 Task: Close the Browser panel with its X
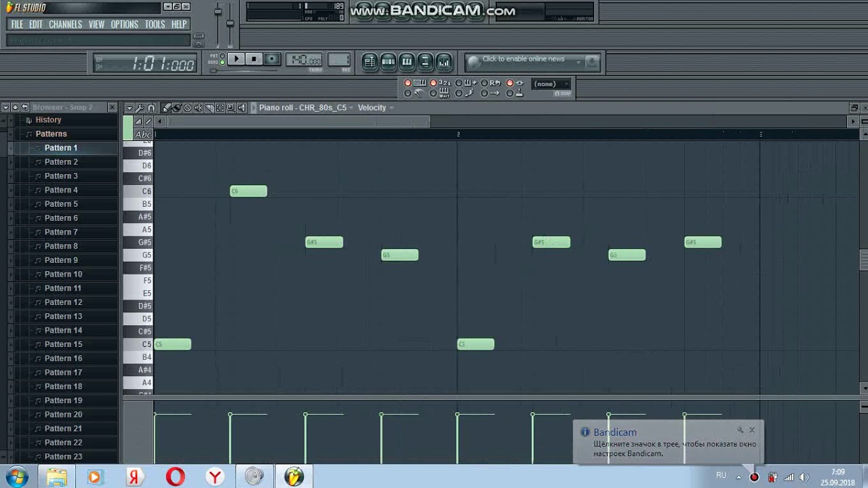[112, 107]
